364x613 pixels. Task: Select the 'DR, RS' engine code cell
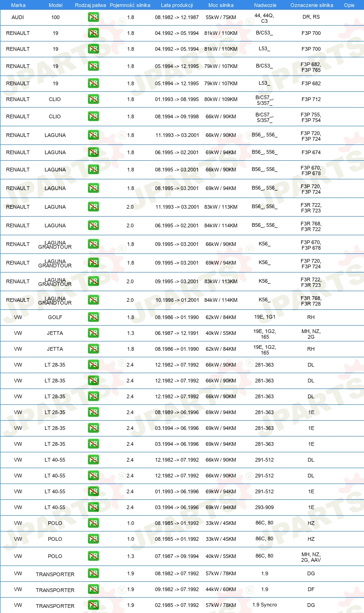(x=311, y=17)
